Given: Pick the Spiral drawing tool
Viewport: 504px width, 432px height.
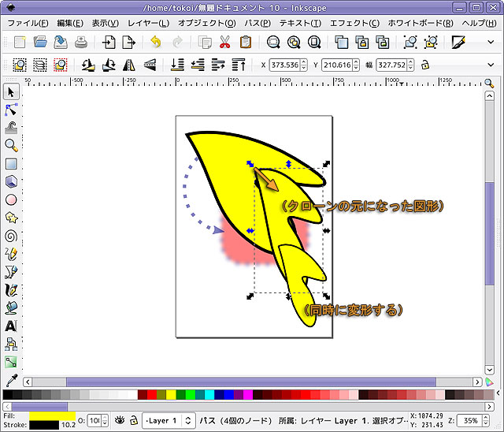Looking at the screenshot, I should pos(11,236).
